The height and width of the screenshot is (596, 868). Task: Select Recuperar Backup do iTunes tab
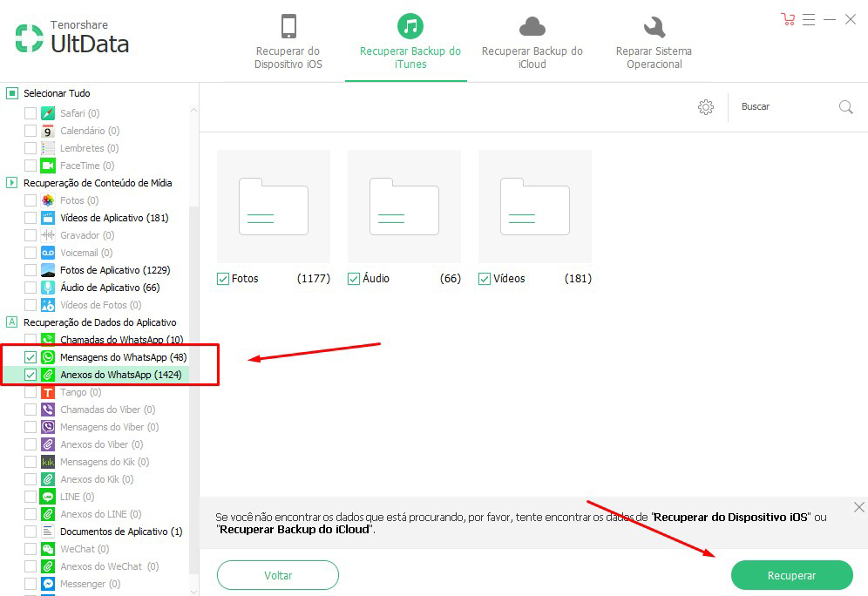[410, 42]
